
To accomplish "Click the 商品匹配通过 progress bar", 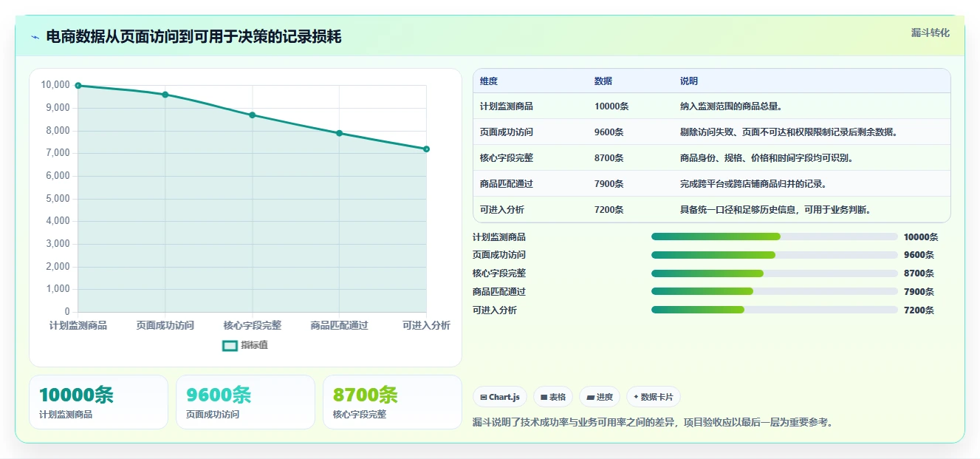I will (x=775, y=292).
